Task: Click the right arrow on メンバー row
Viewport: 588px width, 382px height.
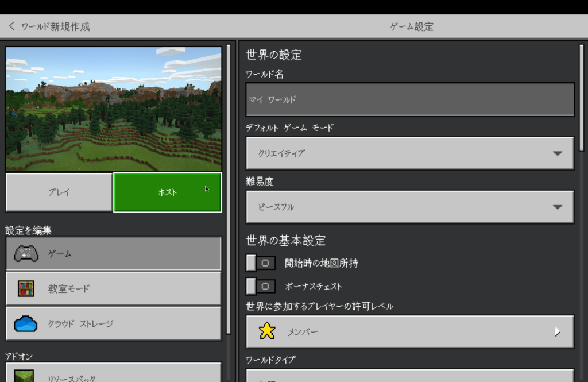Action: 556,331
